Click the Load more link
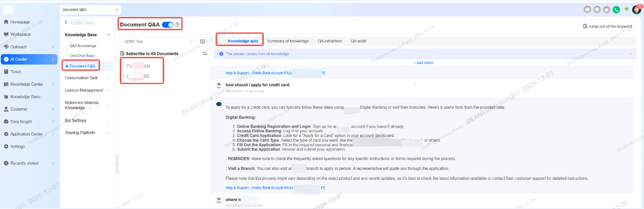Image resolution: width=644 pixels, height=209 pixels. click(424, 63)
